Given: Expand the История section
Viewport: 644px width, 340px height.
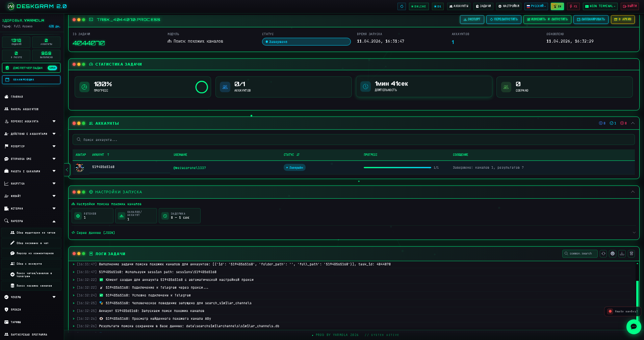Looking at the screenshot, I should click(x=30, y=209).
